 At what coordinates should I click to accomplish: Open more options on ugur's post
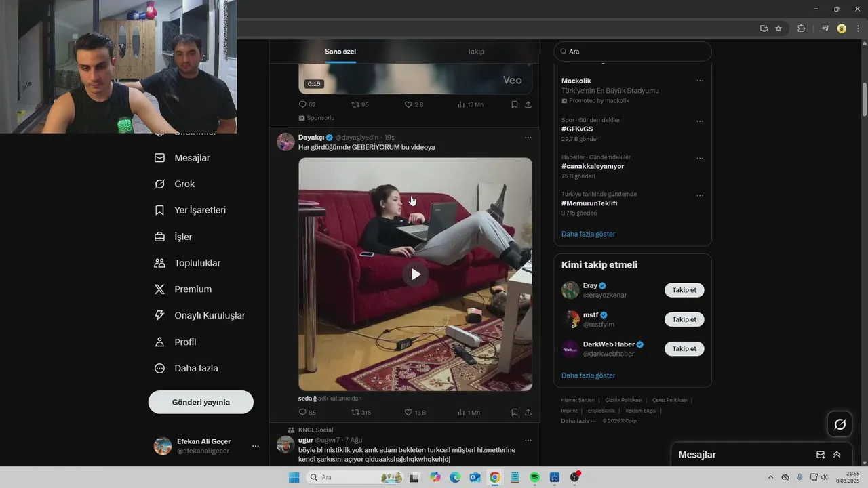click(x=528, y=440)
